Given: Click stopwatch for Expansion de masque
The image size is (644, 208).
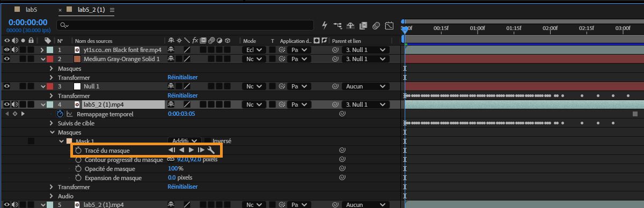Looking at the screenshot, I should 78,178.
